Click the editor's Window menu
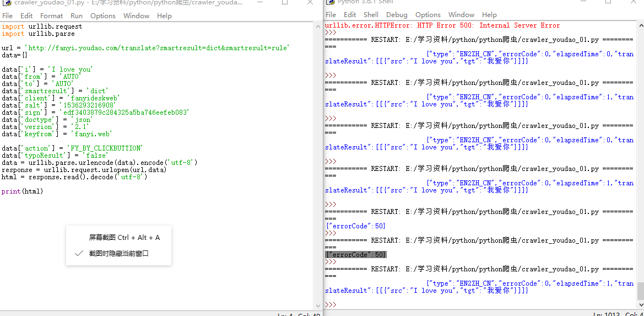This screenshot has height=316, width=644. tap(136, 16)
